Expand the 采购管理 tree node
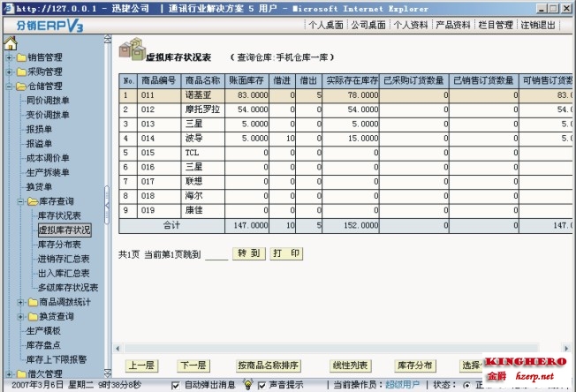576x392 pixels. click(9, 72)
